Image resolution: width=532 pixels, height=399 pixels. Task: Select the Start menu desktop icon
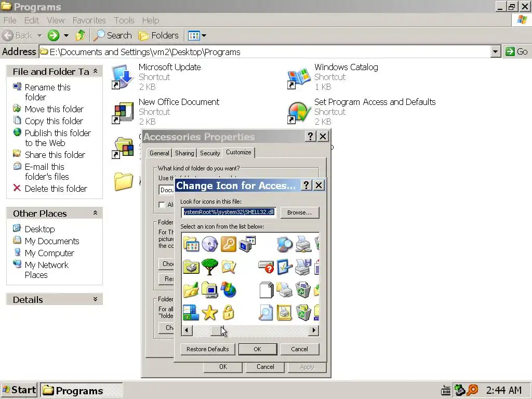pyautogui.click(x=191, y=313)
